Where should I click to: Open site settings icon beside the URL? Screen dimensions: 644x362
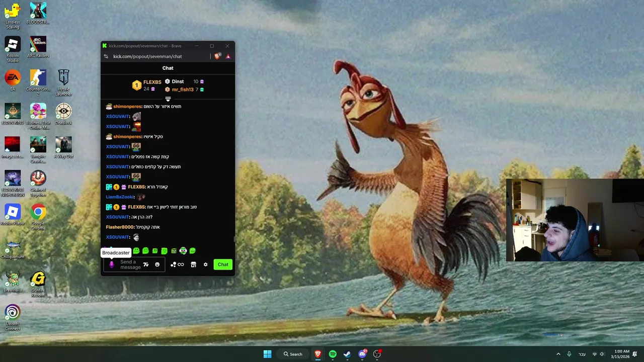pos(106,56)
